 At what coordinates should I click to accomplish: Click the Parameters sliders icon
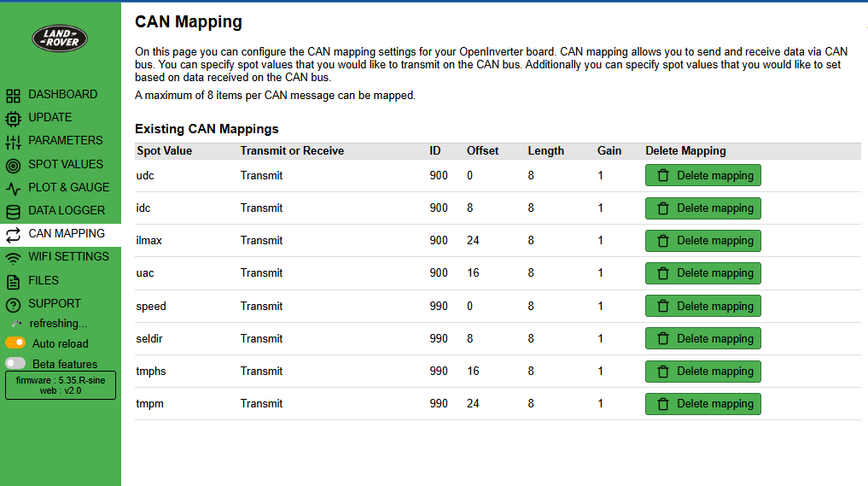pyautogui.click(x=13, y=142)
